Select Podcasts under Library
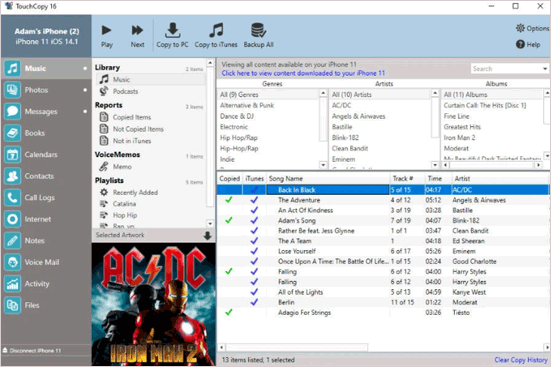This screenshot has height=367, width=551. point(150,91)
